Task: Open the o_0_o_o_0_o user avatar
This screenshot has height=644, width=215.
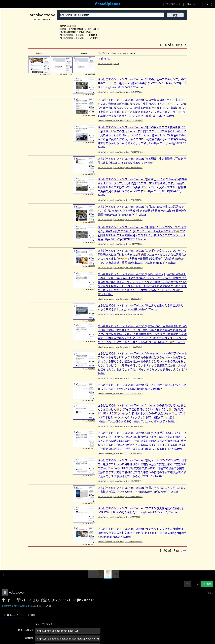Action: 5,592
